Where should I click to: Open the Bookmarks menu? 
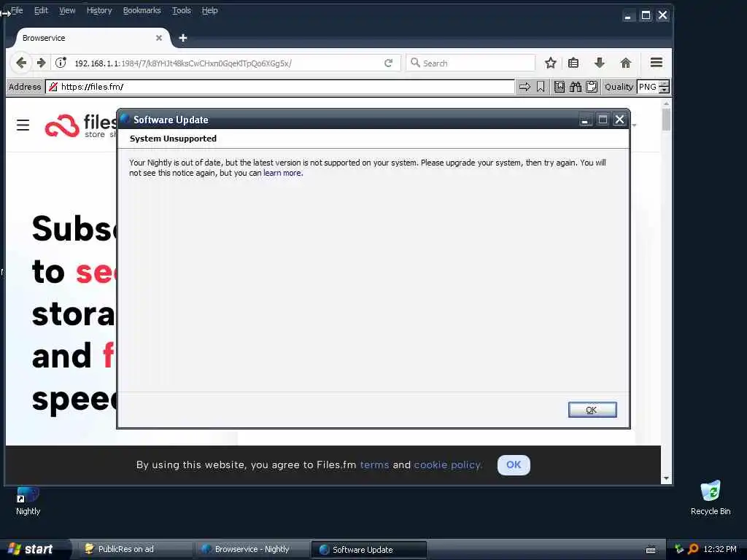click(x=142, y=10)
